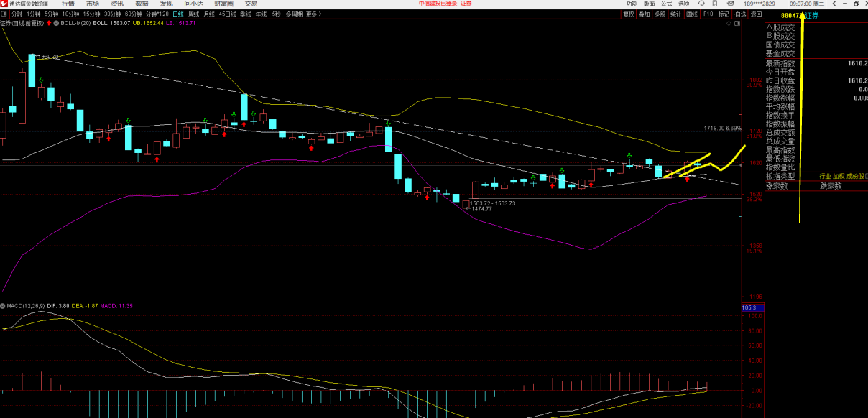This screenshot has height=418, width=868.
Task: Click the small square icon before MACD(12,26,9)
Action: click(2, 305)
